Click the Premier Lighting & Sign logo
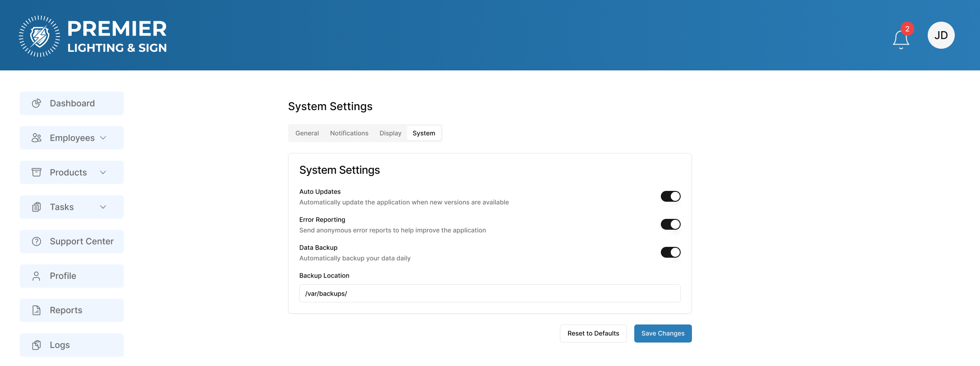The width and height of the screenshot is (980, 366). coord(93,36)
